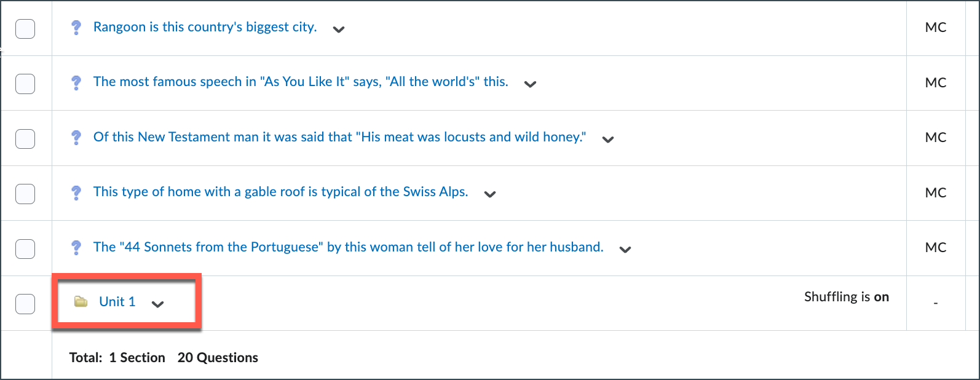Open the "44 Sonnets from the Portuguese" question link
The image size is (980, 380).
(x=348, y=247)
